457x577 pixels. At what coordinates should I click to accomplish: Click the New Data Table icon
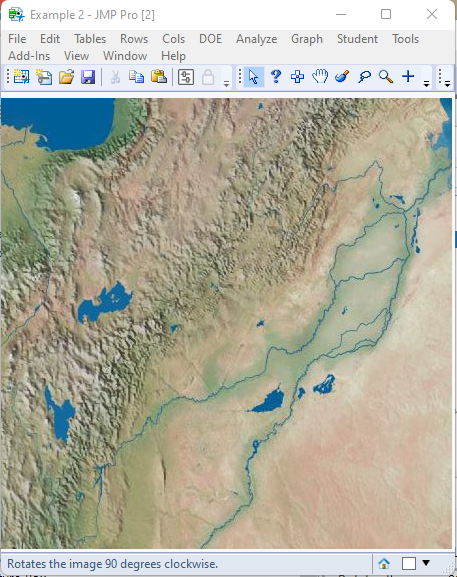[22, 77]
